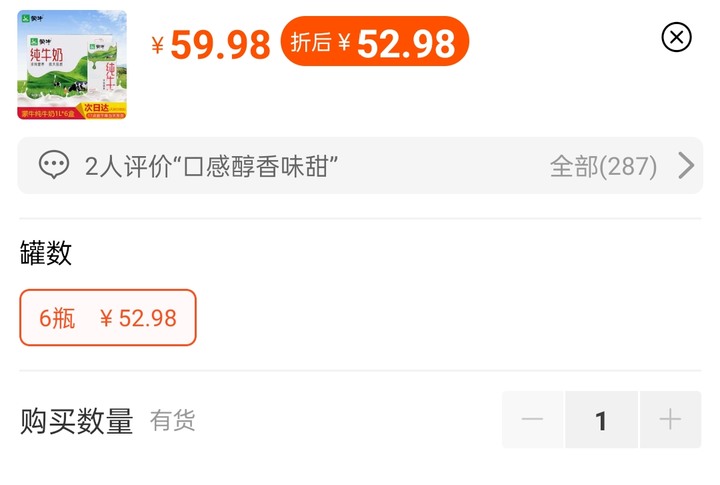Screen dimensions: 720x485
Task: Click the ¥ symbol before 59.98
Action: tap(158, 45)
